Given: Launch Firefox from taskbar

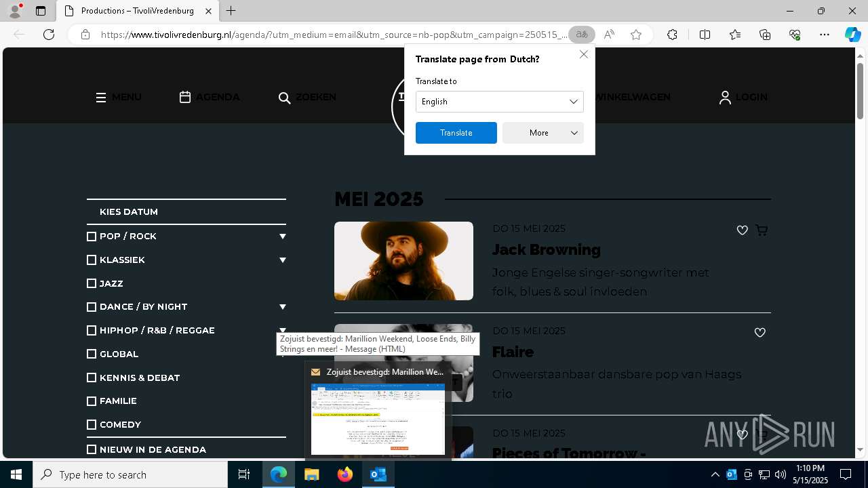Looking at the screenshot, I should click(345, 474).
